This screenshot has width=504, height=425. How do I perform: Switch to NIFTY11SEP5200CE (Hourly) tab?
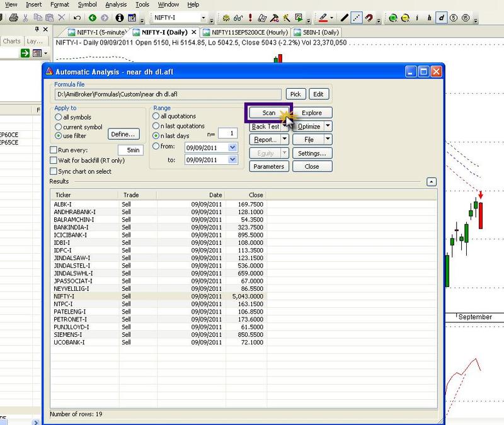(x=246, y=33)
